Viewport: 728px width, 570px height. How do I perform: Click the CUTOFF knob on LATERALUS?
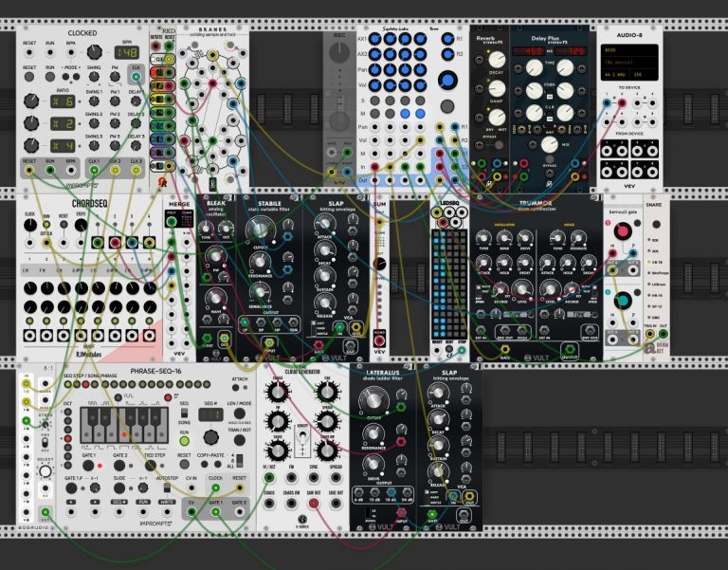pos(373,399)
